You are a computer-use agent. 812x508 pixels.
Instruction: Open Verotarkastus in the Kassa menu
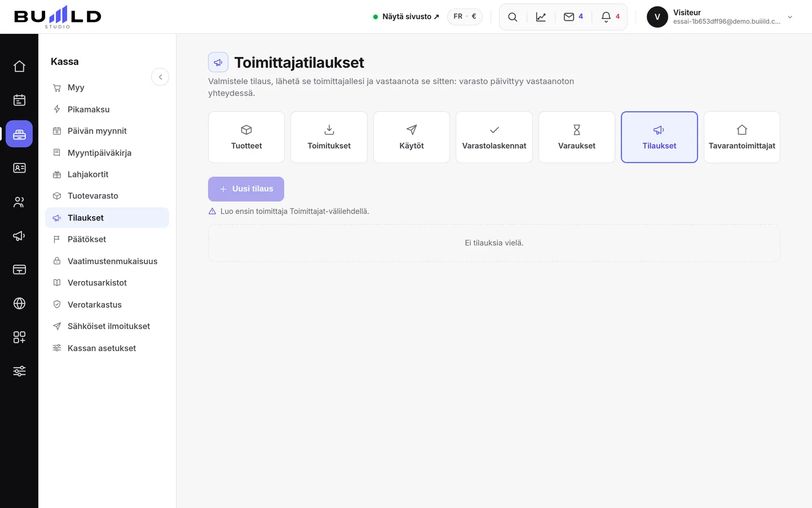tap(107, 305)
